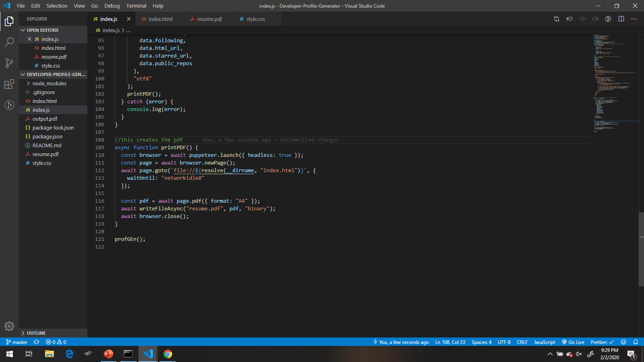This screenshot has height=362, width=644.
Task: Open the Extensions panel
Action: 9,84
